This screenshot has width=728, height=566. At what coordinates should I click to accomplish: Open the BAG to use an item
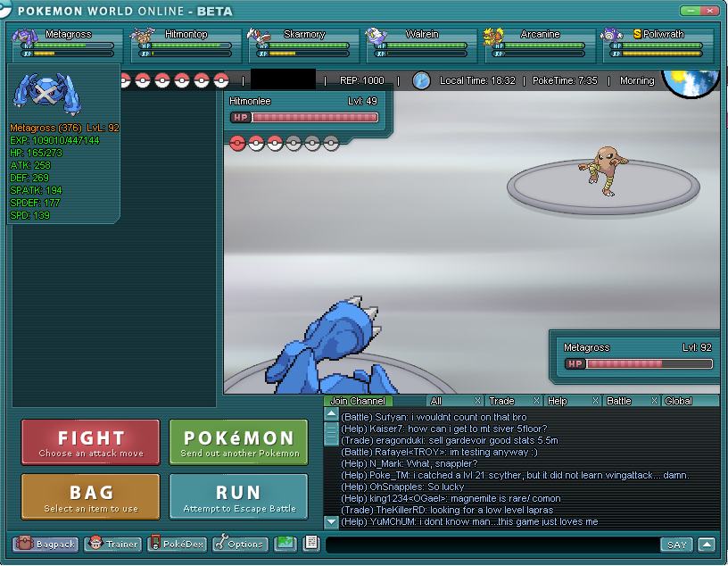point(90,496)
